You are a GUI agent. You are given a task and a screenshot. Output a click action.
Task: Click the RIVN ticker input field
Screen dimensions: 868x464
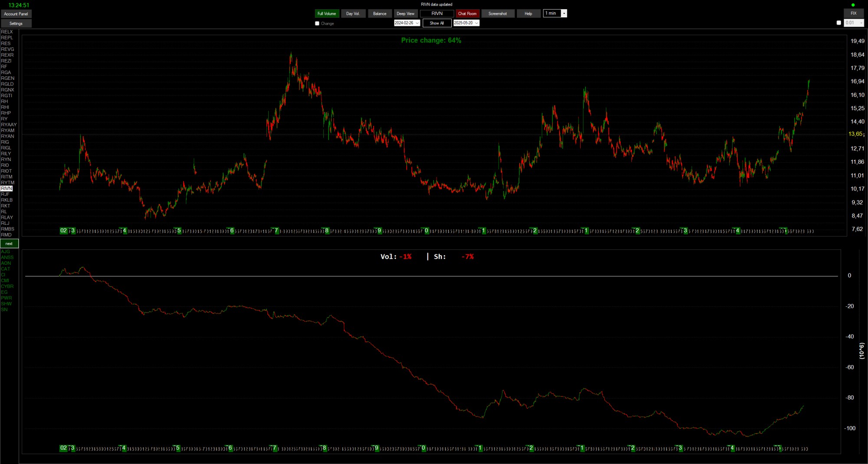437,13
